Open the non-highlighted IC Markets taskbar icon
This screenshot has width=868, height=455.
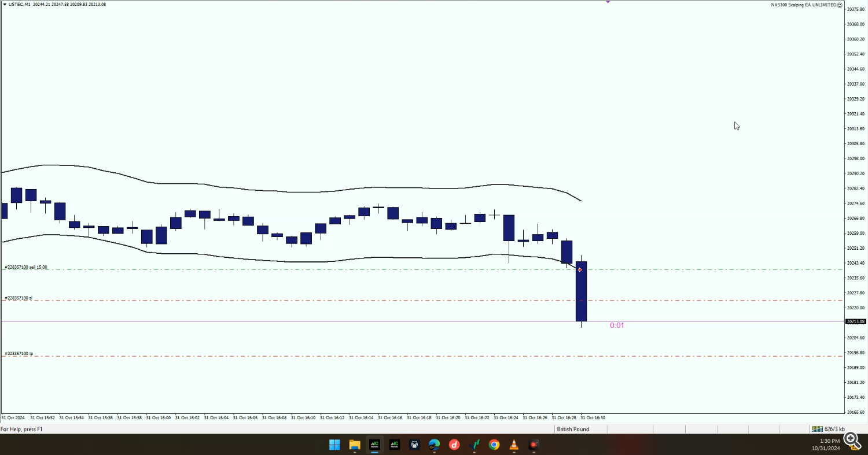pos(395,445)
